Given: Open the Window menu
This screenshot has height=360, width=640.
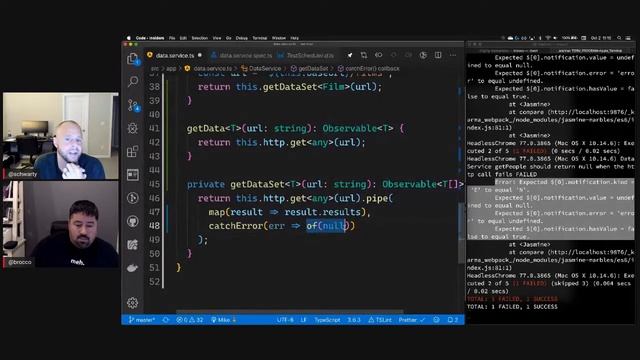Looking at the screenshot, I should 279,38.
